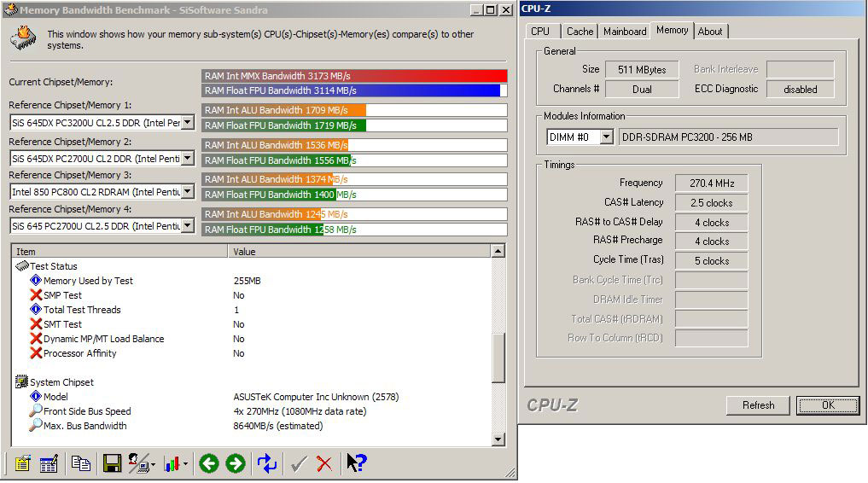Open the About tab in CPU-Z
Viewport: 868px width, 483px height.
[x=710, y=32]
